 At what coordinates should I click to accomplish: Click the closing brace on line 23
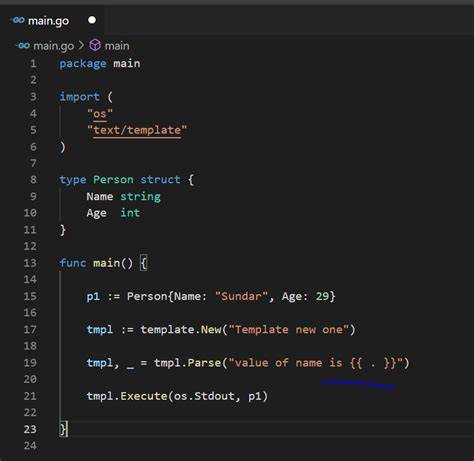click(x=63, y=429)
